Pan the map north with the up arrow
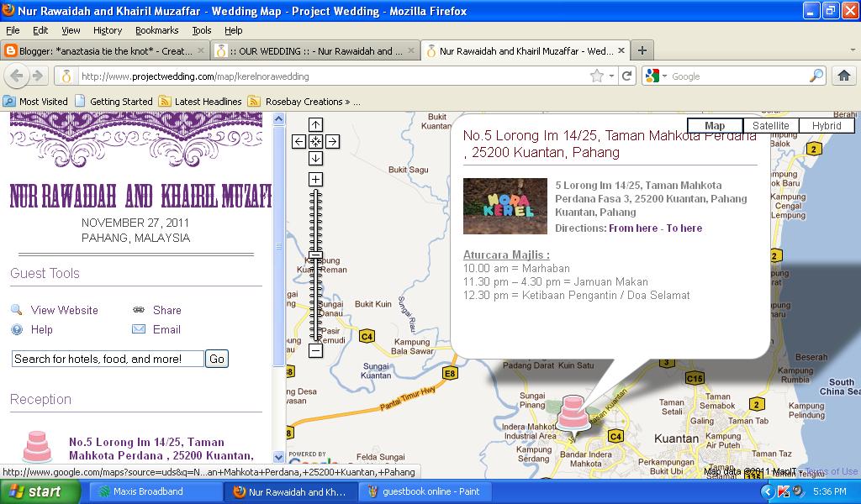 pyautogui.click(x=315, y=126)
